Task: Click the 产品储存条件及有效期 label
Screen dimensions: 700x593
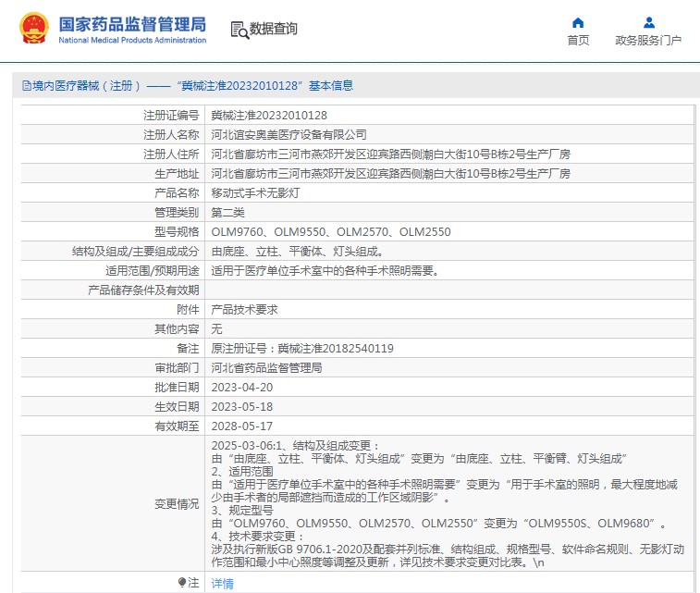Action: point(143,290)
